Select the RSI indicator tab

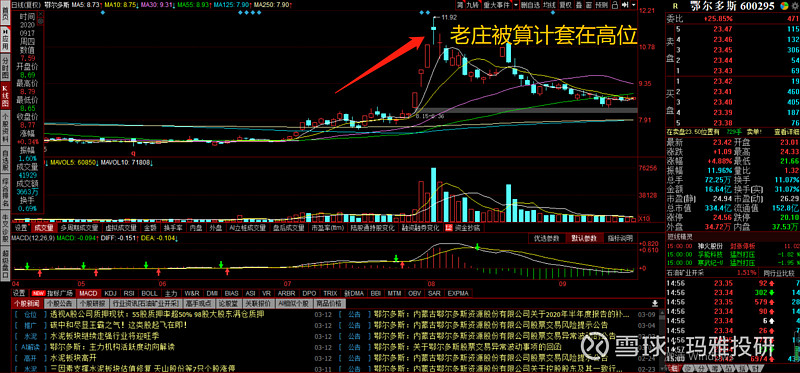click(129, 293)
